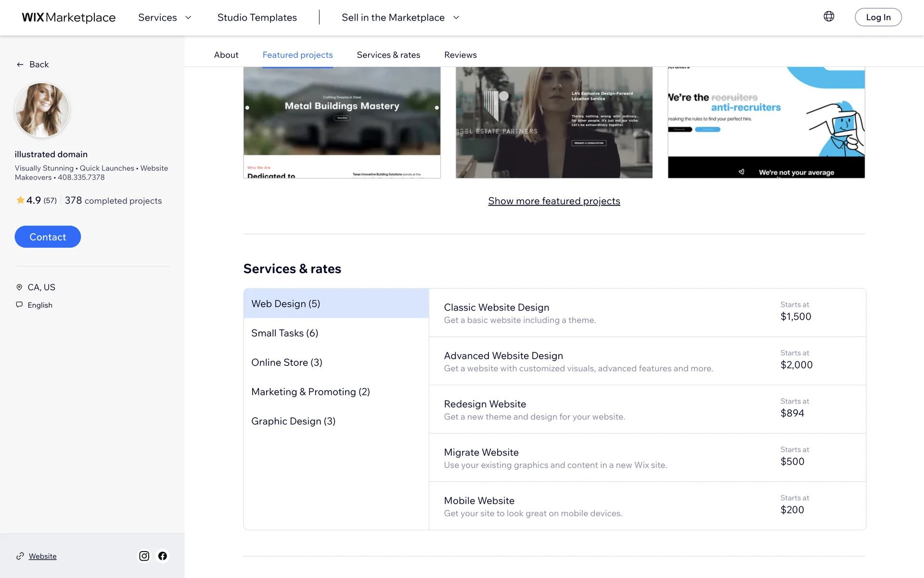Image resolution: width=924 pixels, height=578 pixels.
Task: Open the anti-recruiters project thumbnail
Action: pyautogui.click(x=766, y=122)
